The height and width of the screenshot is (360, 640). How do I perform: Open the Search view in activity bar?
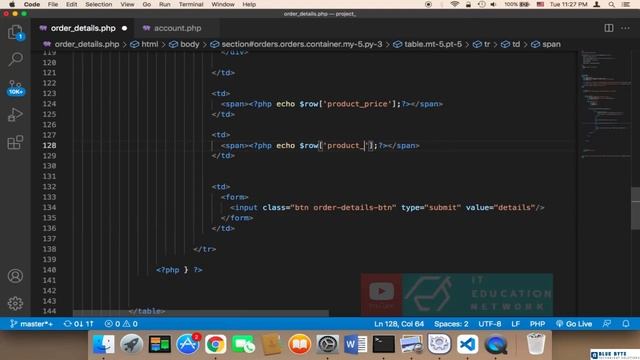(x=15, y=59)
